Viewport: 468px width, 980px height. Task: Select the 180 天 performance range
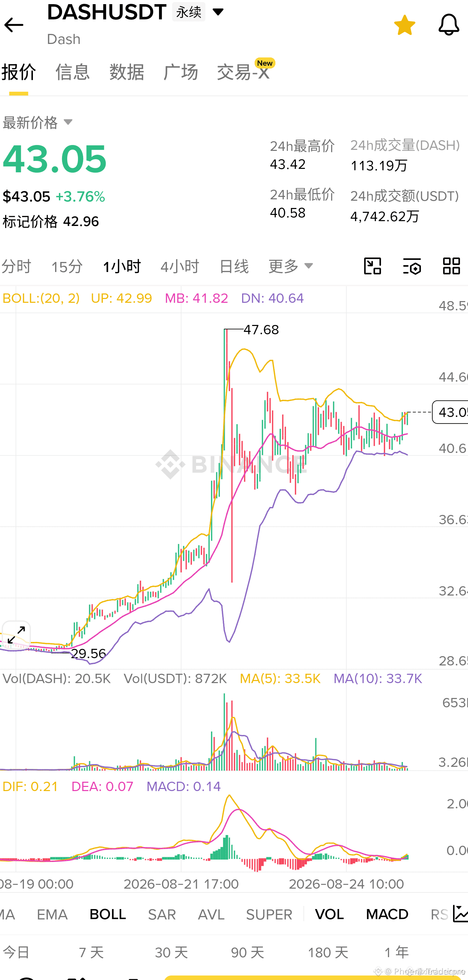328,953
